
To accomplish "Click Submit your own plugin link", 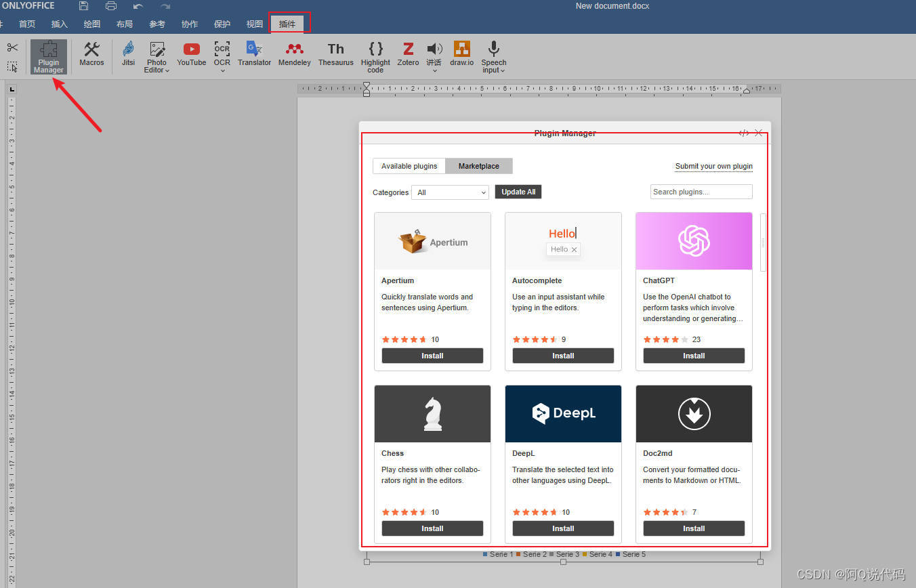I will pos(714,167).
